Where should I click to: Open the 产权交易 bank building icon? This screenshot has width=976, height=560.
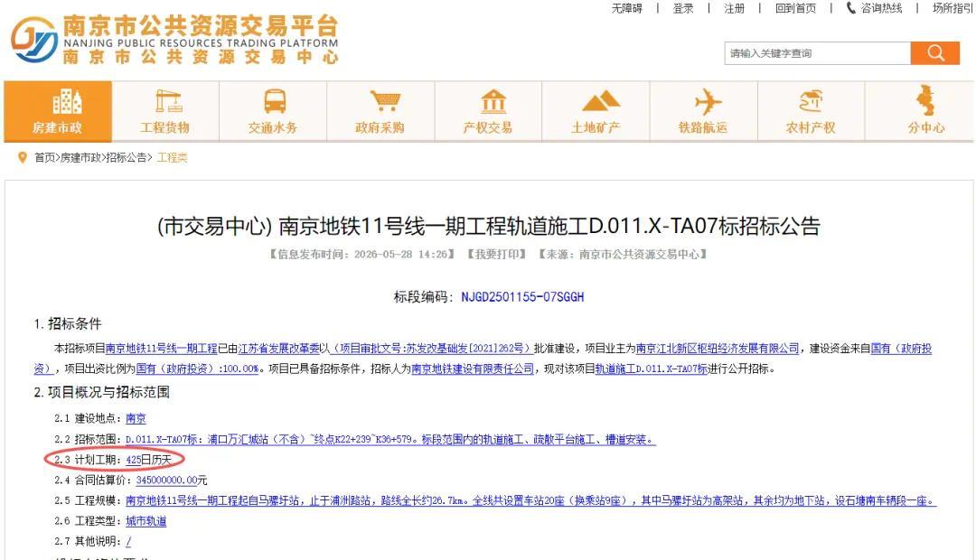pyautogui.click(x=493, y=101)
